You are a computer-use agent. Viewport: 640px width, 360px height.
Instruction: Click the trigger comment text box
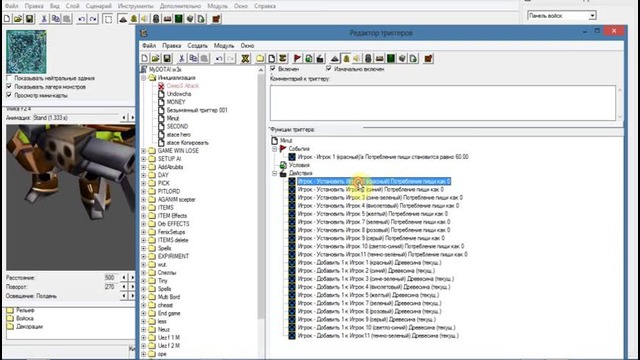(442, 103)
